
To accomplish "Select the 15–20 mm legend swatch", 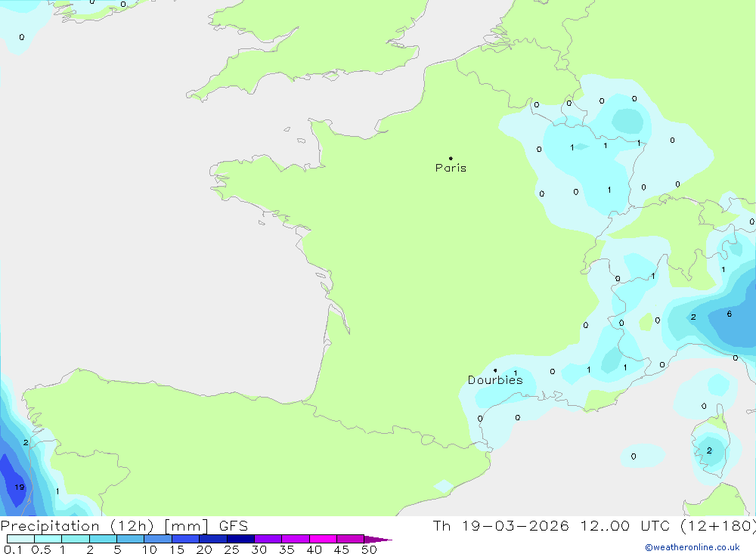I will click(x=186, y=539).
